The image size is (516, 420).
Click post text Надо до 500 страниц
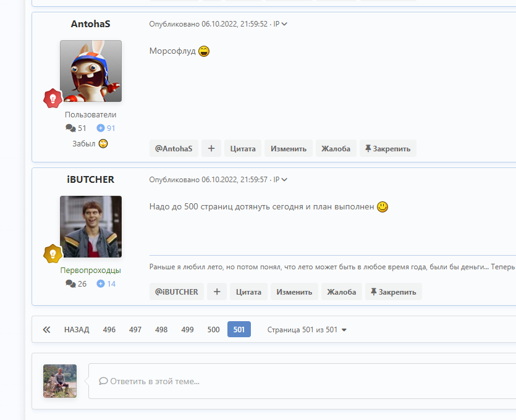pos(261,206)
